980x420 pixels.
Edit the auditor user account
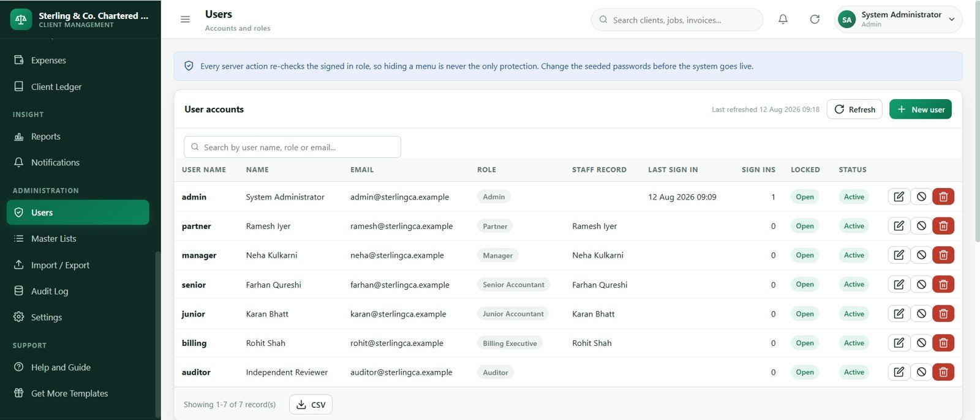click(x=899, y=372)
